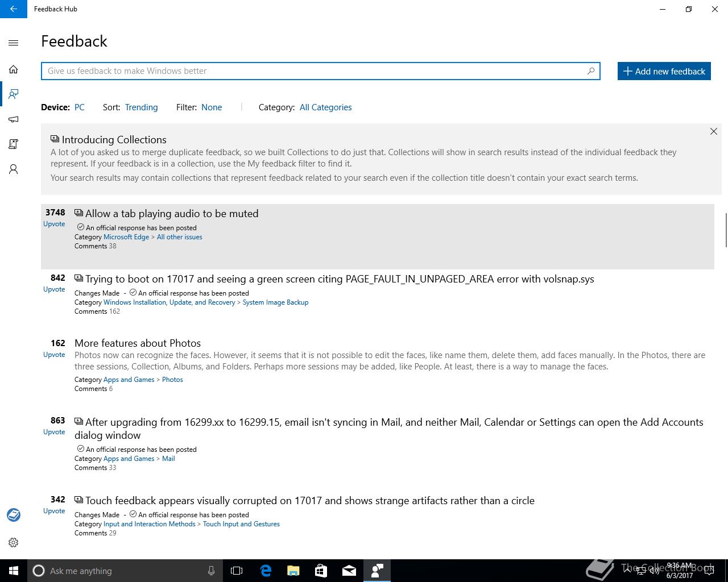
Task: Click the Feedback Hub taskbar icon
Action: tap(377, 571)
